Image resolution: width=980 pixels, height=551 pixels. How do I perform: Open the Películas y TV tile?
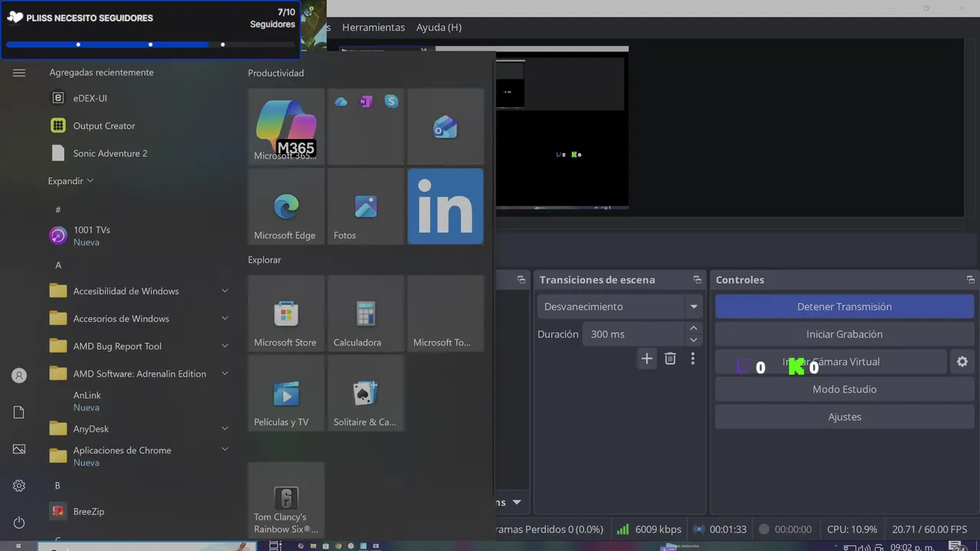coord(286,393)
